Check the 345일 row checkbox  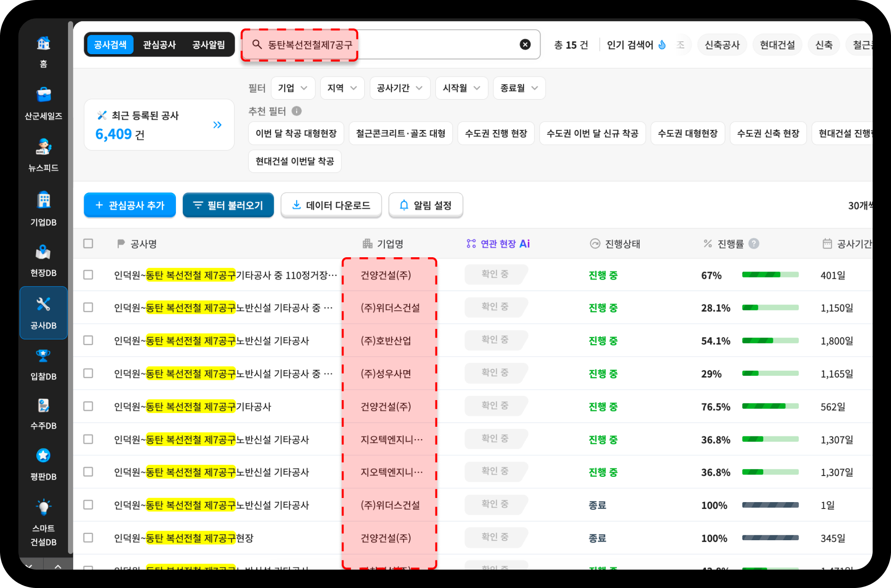pos(88,538)
